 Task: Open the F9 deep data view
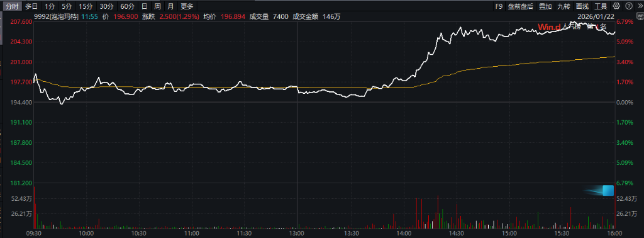click(x=499, y=6)
